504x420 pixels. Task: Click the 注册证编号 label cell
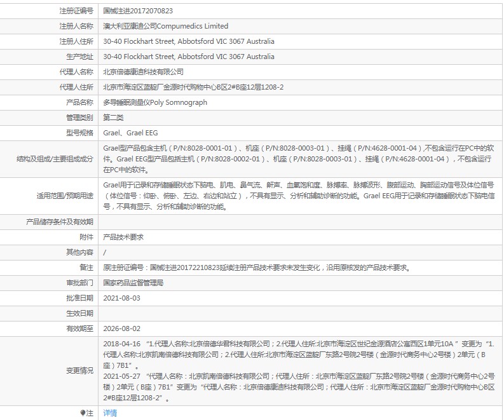tap(76, 11)
